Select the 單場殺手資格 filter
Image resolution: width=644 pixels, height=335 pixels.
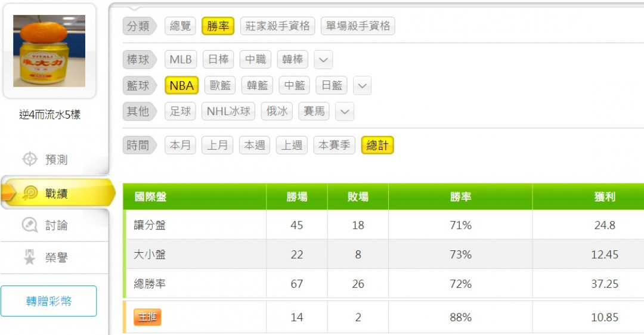tap(358, 26)
